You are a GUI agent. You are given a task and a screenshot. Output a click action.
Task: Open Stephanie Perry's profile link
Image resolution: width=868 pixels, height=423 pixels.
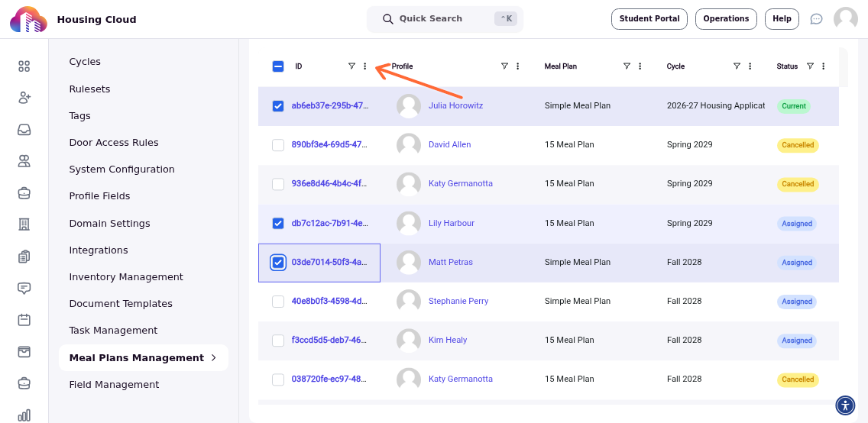pyautogui.click(x=458, y=302)
